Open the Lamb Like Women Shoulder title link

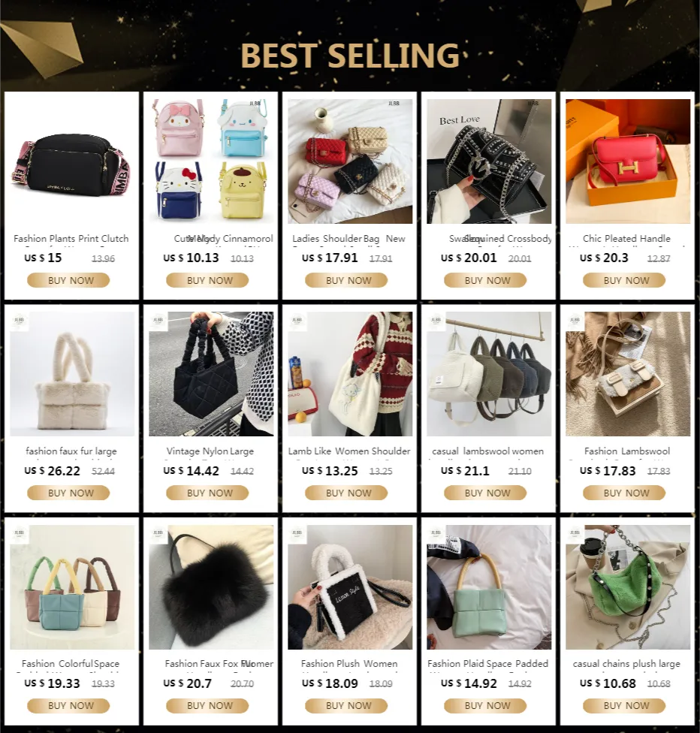point(348,451)
